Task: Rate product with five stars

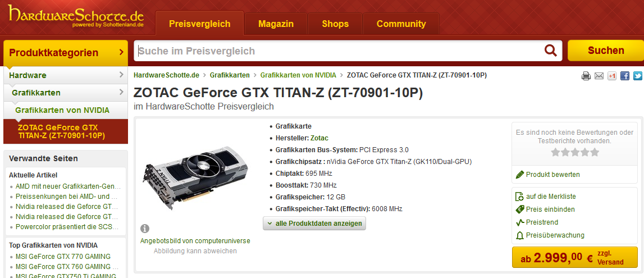Action: click(x=574, y=152)
